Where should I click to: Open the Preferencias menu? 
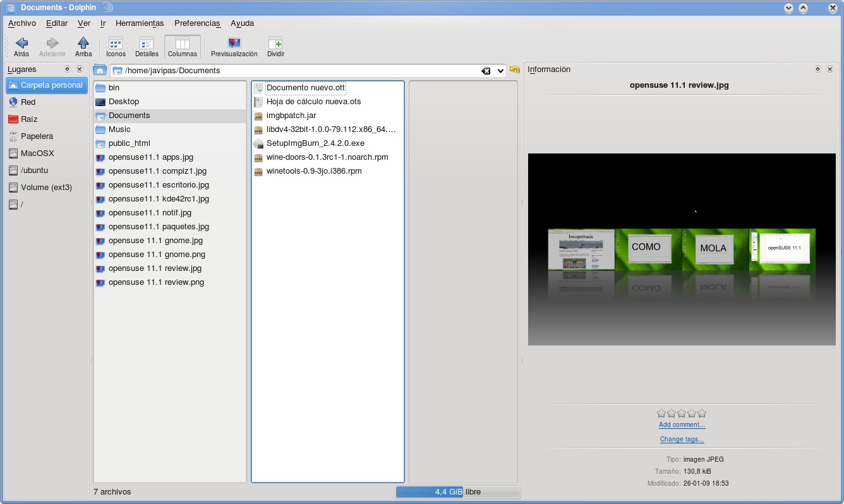[x=197, y=23]
